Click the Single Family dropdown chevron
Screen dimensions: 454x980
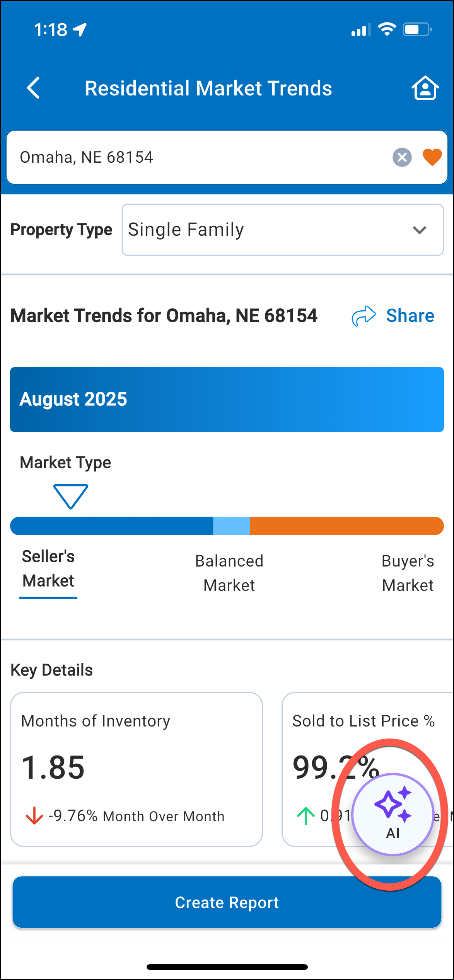[x=419, y=230]
